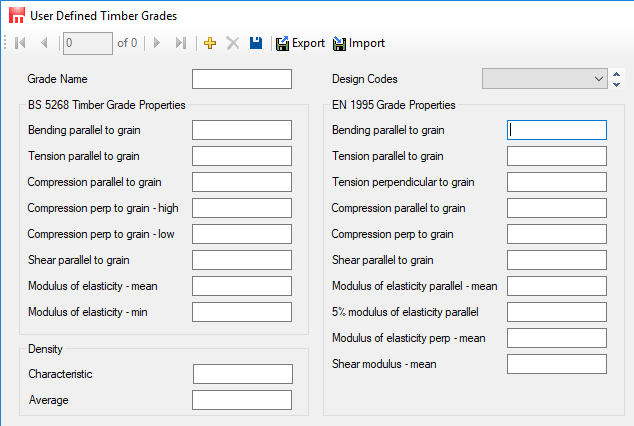Focus EN 1995 Shear parallel to grain field
The image size is (634, 426).
click(x=557, y=260)
